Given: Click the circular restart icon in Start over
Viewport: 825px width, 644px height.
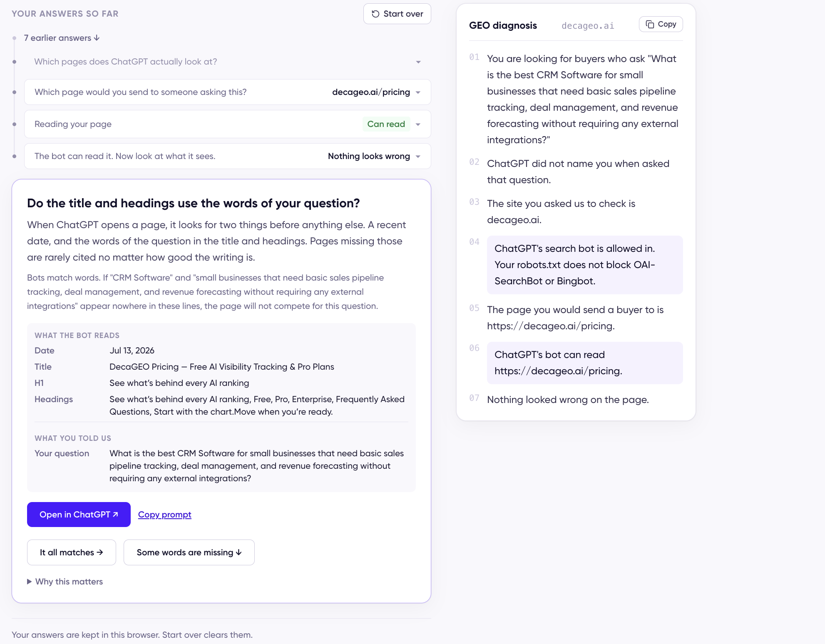Looking at the screenshot, I should tap(375, 14).
